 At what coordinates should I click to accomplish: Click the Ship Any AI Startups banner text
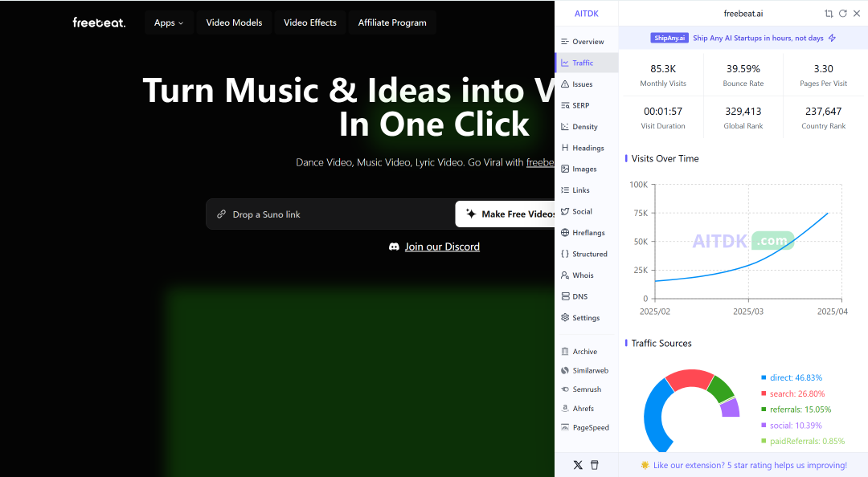[758, 39]
